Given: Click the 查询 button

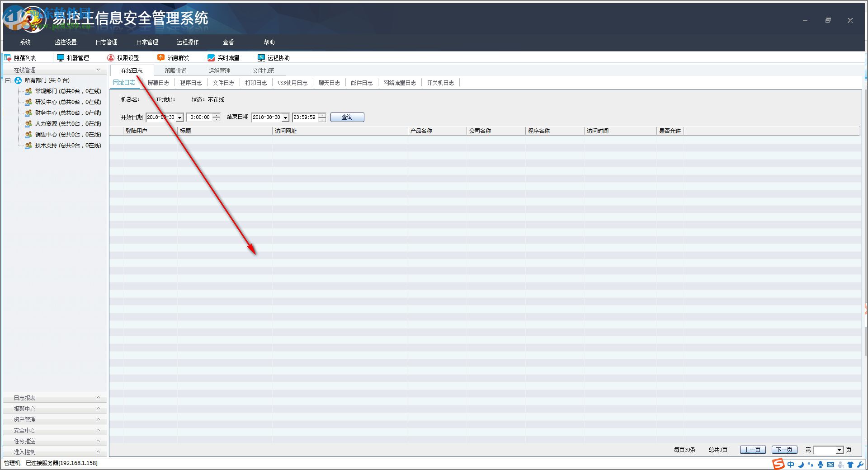Looking at the screenshot, I should (x=347, y=117).
